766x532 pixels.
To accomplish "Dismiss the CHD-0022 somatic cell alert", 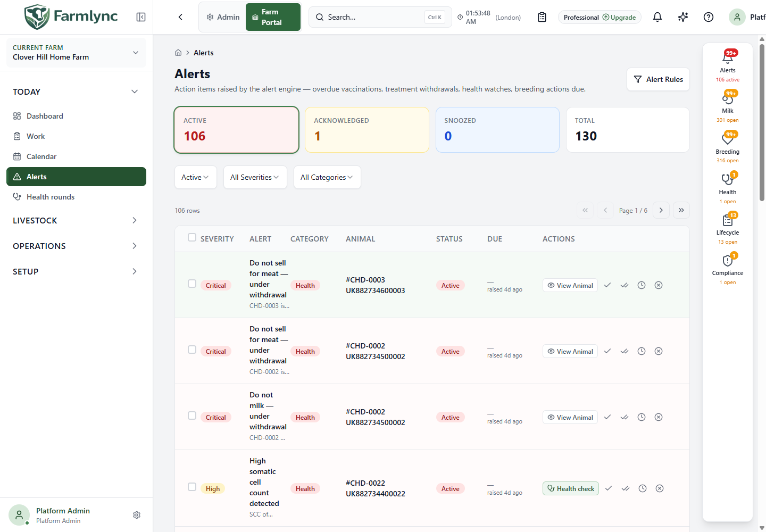I will (660, 488).
